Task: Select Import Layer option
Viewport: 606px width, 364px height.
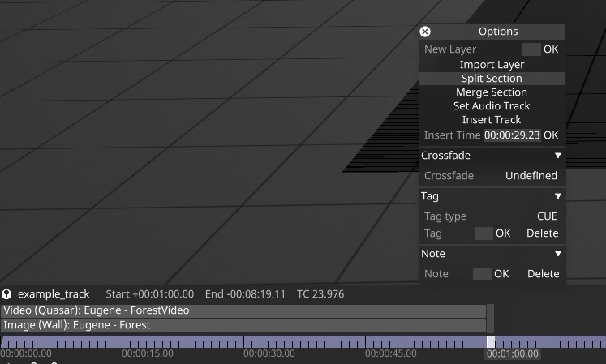Action: tap(492, 65)
